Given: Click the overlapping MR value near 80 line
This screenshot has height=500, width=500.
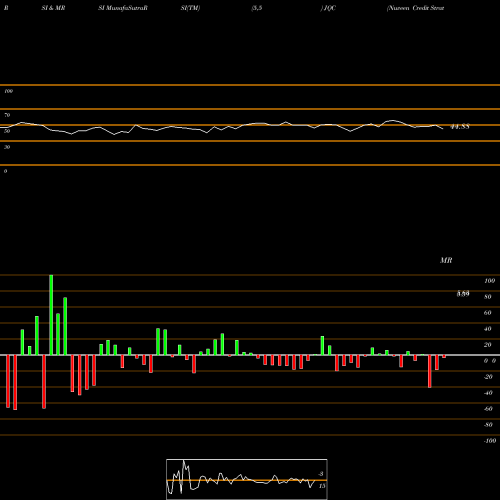Looking at the screenshot, I should pos(463,294).
